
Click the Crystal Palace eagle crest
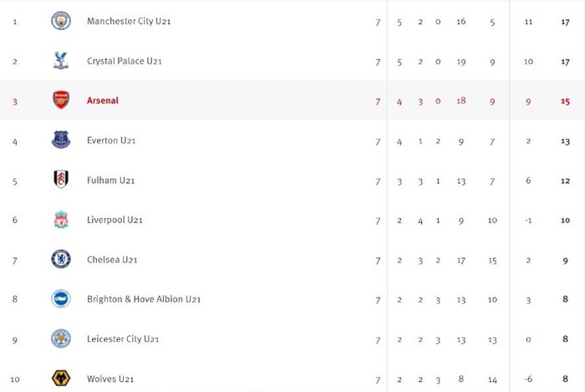click(x=61, y=60)
